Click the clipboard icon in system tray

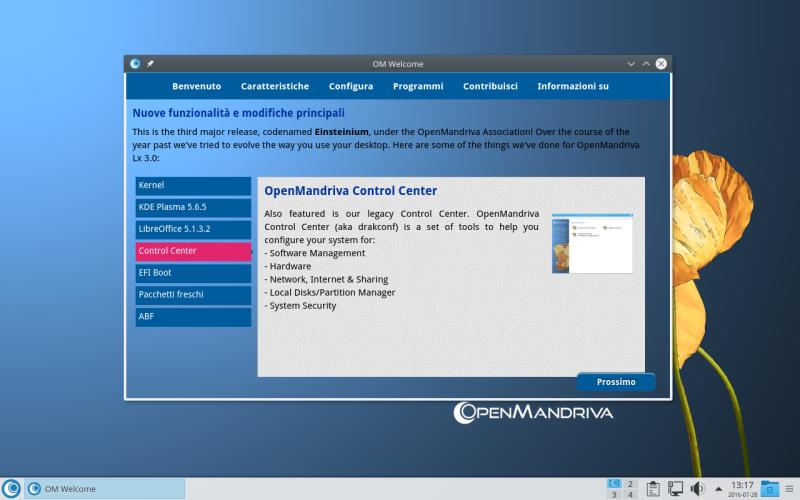(652, 488)
